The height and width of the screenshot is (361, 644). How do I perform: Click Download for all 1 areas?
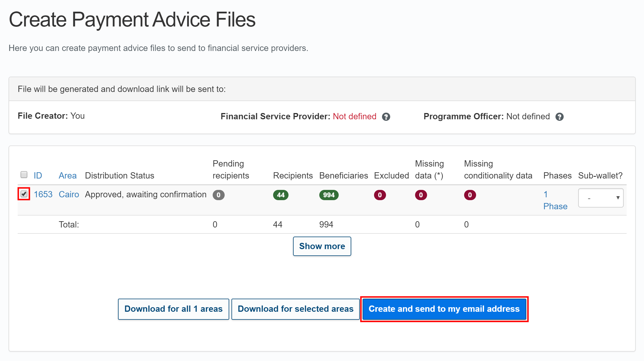tap(173, 309)
